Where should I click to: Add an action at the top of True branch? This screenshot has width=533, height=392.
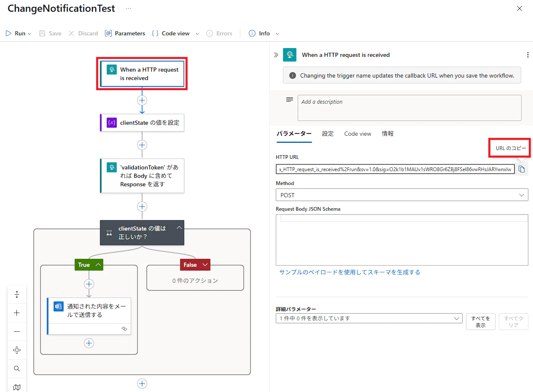point(89,284)
